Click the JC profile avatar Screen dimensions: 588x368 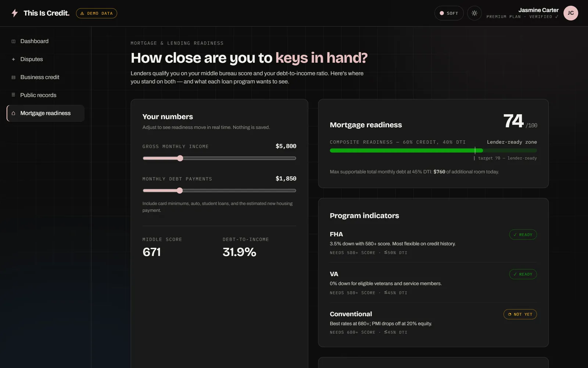[x=571, y=13]
